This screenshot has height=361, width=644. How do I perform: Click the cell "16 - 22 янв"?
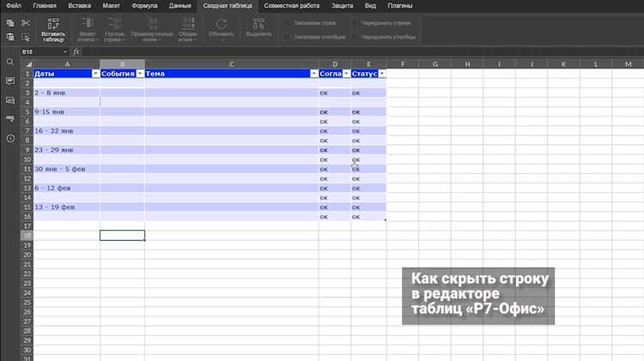pyautogui.click(x=66, y=131)
